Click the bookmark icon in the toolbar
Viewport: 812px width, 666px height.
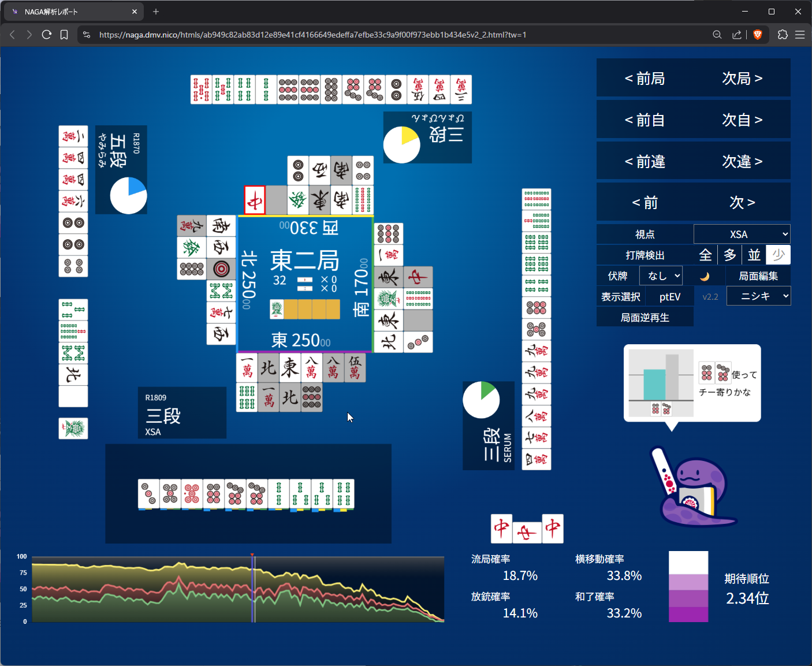coord(64,35)
